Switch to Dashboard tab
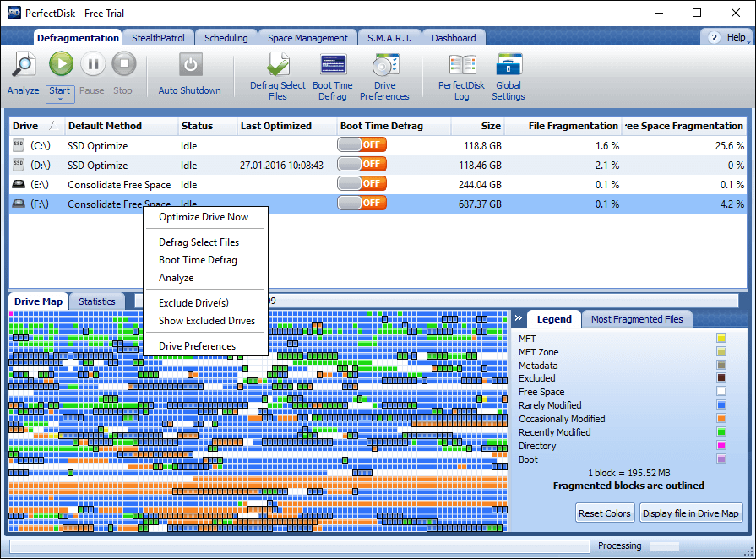Viewport: 756px width, 559px height. pyautogui.click(x=454, y=38)
